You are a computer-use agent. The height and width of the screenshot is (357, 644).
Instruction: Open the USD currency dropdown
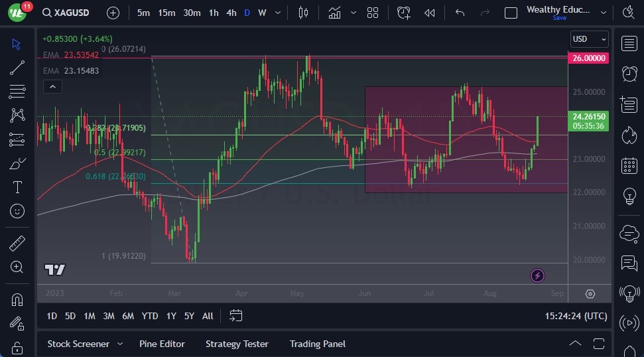(589, 39)
